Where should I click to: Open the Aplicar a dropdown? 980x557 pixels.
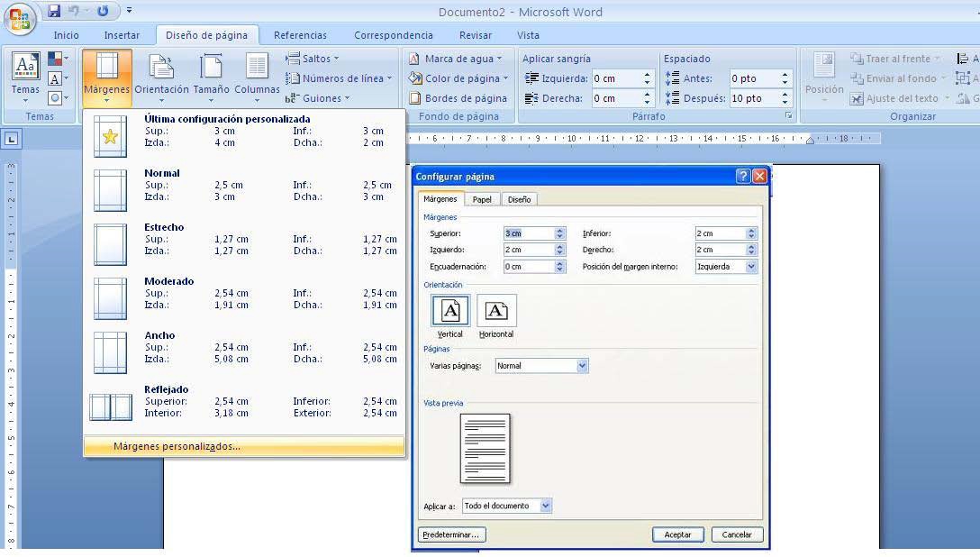[507, 506]
